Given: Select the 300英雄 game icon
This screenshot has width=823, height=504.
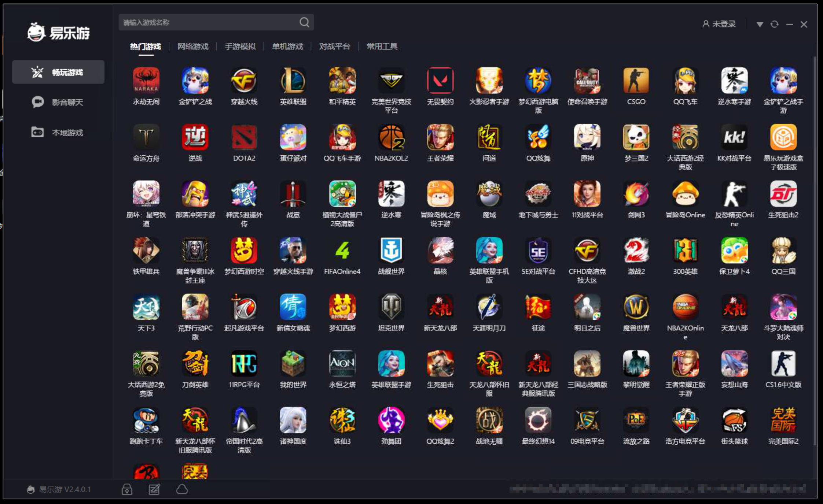Looking at the screenshot, I should (685, 250).
